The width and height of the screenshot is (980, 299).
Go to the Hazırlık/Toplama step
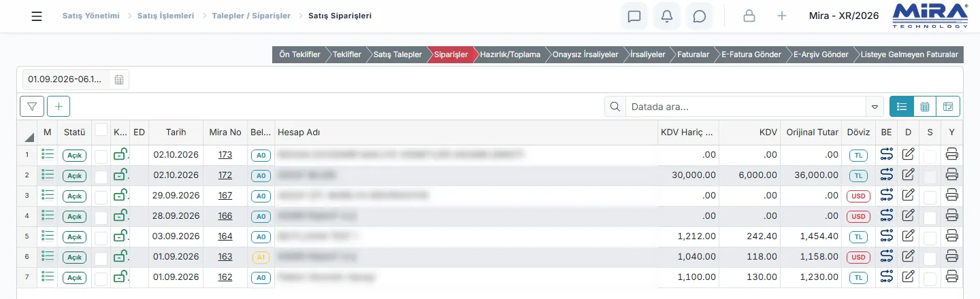510,54
